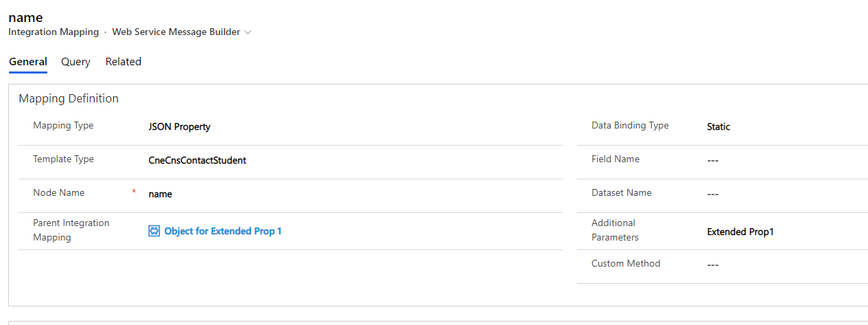Viewport: 868px width, 325px height.
Task: Switch to the General tab
Action: (x=28, y=62)
